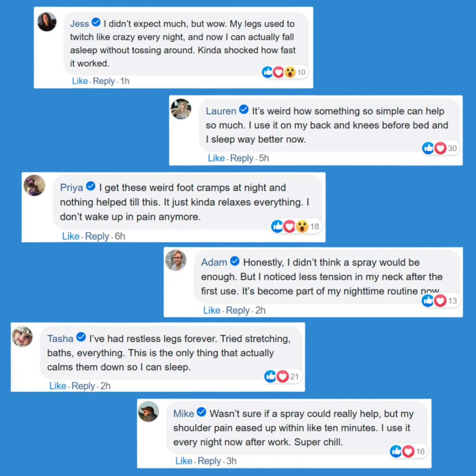Like Priya's comment
The height and width of the screenshot is (476, 476).
(x=71, y=236)
